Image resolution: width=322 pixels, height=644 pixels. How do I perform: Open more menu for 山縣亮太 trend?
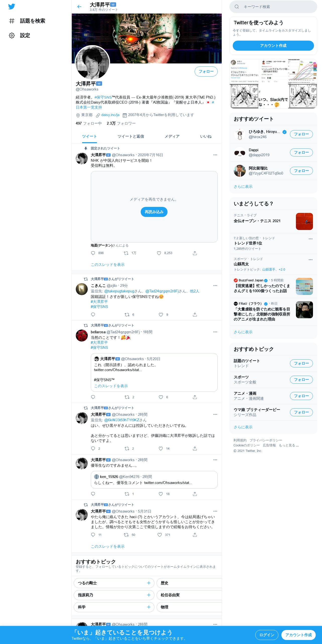coord(310,260)
